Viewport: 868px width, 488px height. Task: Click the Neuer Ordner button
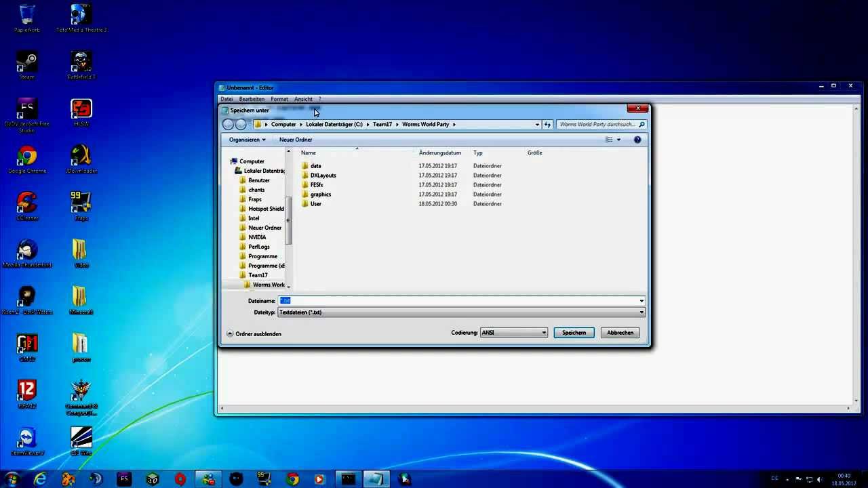pyautogui.click(x=296, y=140)
